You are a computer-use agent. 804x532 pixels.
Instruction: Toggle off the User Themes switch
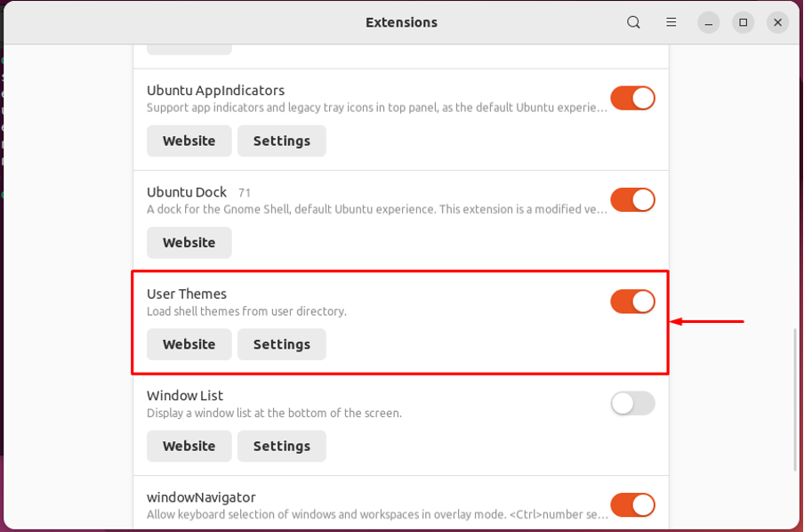[x=632, y=302]
